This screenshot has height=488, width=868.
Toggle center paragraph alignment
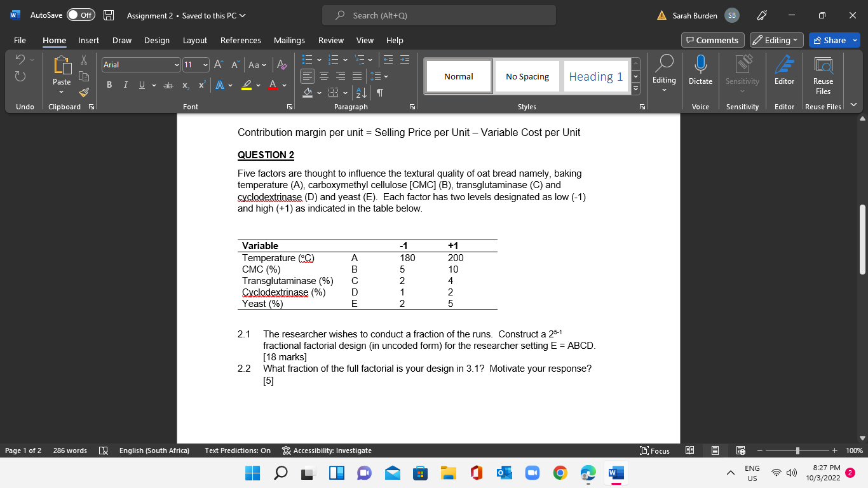pos(324,76)
